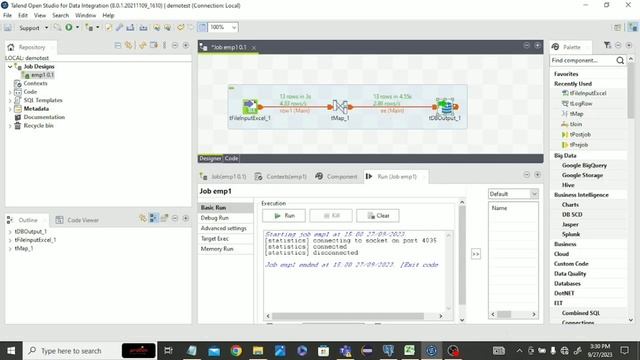Screen dimensions: 640x360
Task: Expand tFileInputExcel_1 in the Outline
Action: tap(10, 240)
